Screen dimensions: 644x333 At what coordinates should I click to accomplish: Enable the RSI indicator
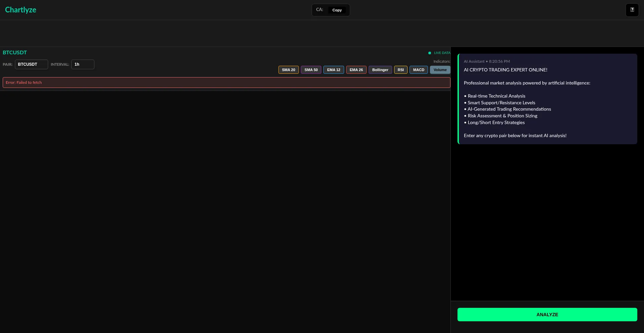[400, 70]
